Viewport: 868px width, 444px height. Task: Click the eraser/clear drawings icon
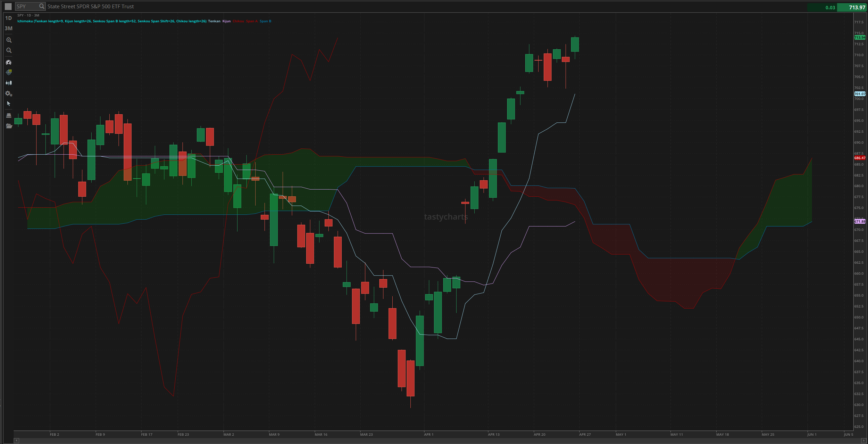9,115
